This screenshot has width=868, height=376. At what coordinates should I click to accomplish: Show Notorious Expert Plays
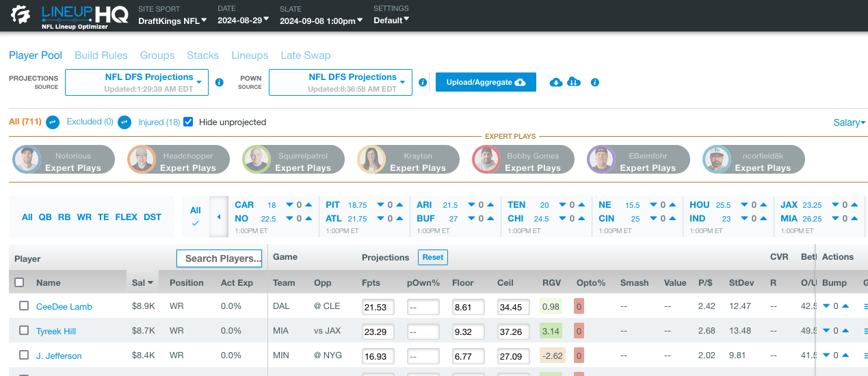pos(63,159)
